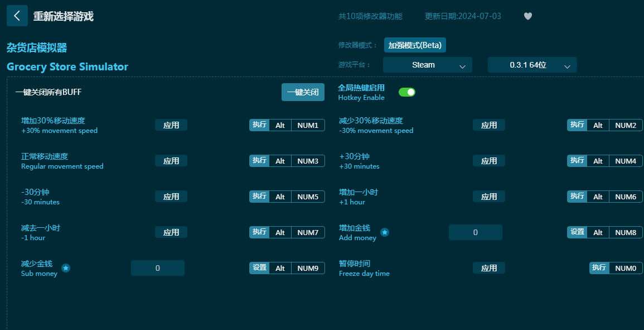Click the 杂货店模拟器 game name

(37, 48)
